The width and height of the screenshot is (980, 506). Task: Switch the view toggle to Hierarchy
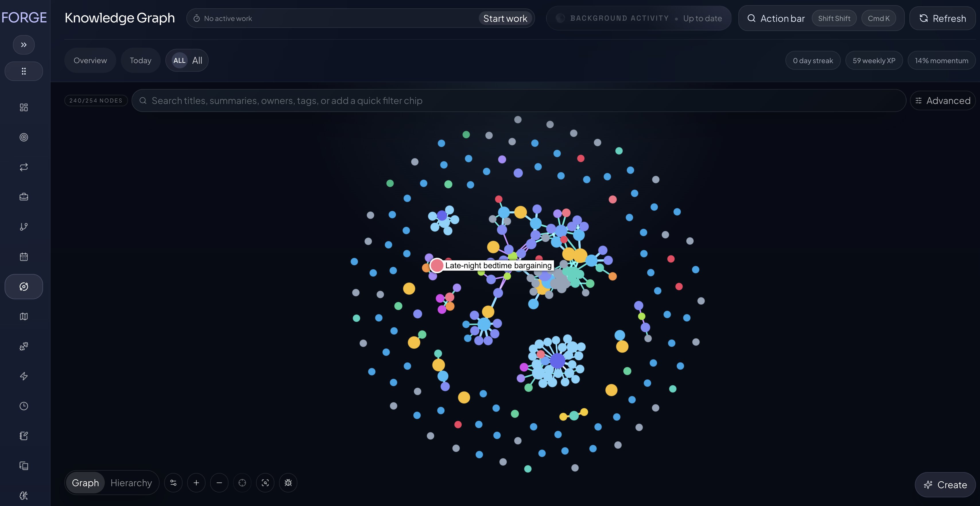(131, 482)
